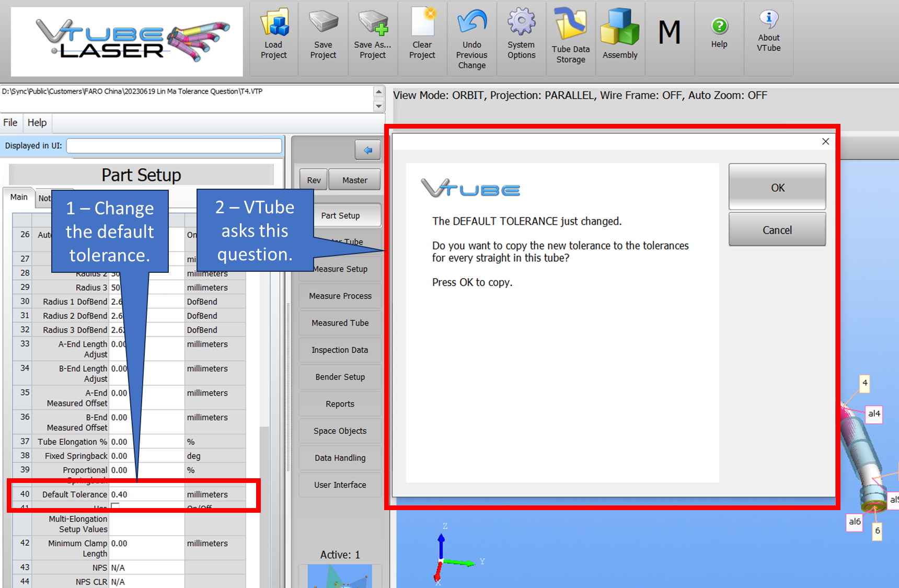Click the Displayed in UI field

click(x=174, y=146)
